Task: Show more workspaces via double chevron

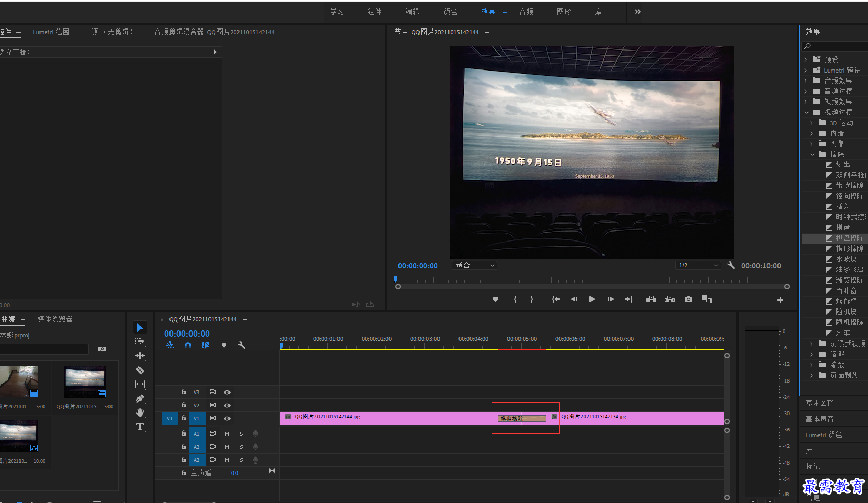Action: click(638, 12)
